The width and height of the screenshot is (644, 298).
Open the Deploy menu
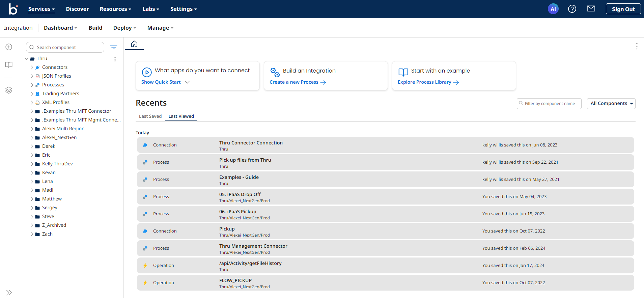124,28
